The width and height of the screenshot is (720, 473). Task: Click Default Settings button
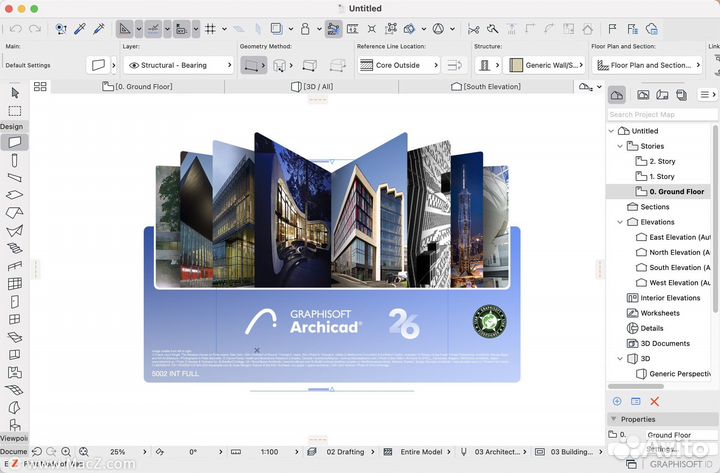coord(28,65)
